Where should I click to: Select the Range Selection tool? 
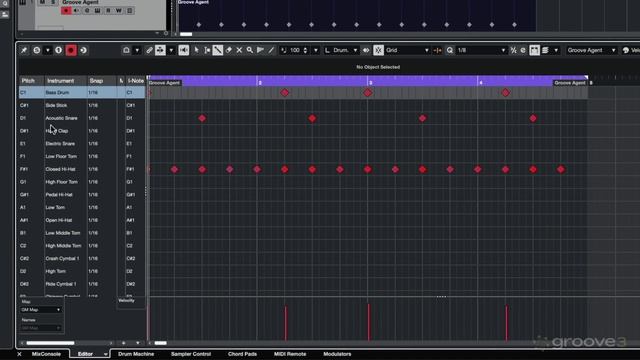coord(207,50)
